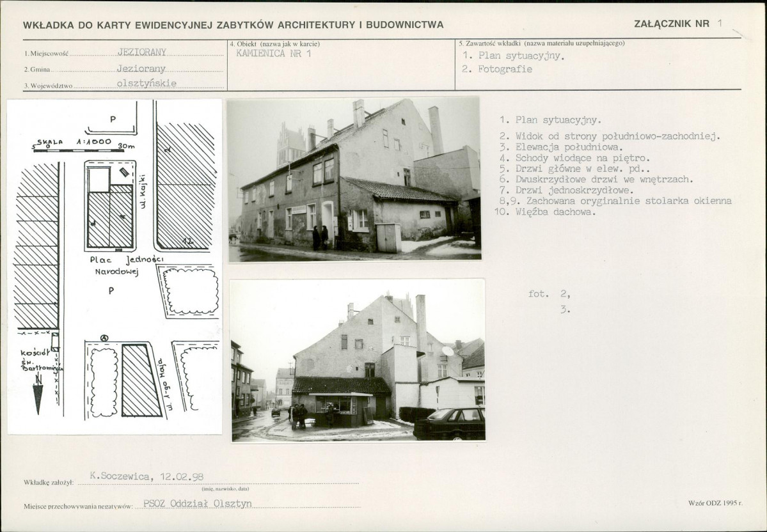The image size is (767, 532).
Task: Click '4. Schody wiodące na piętro.'
Action: (574, 158)
